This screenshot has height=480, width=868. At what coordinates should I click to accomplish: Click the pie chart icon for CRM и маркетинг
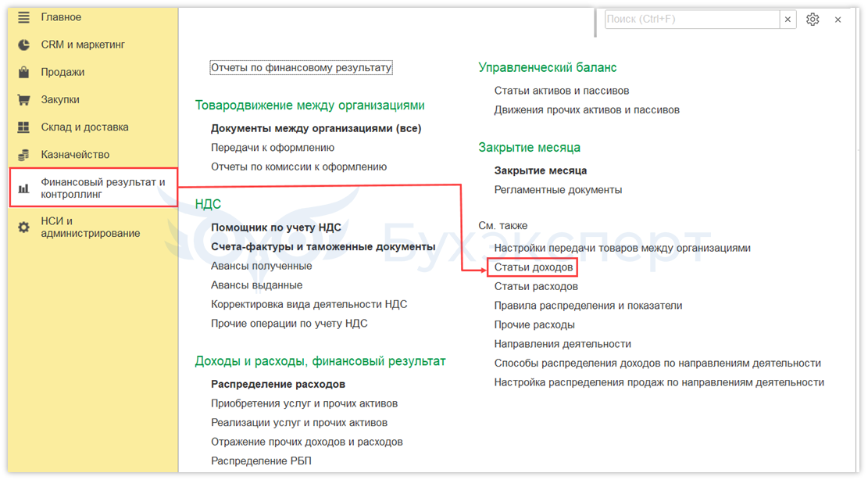pyautogui.click(x=23, y=45)
